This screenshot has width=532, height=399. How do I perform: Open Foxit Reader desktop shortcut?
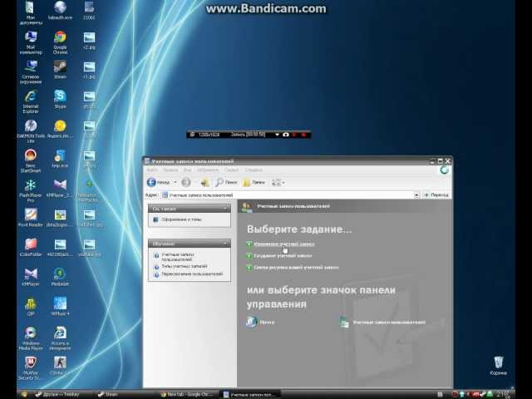[x=31, y=217]
